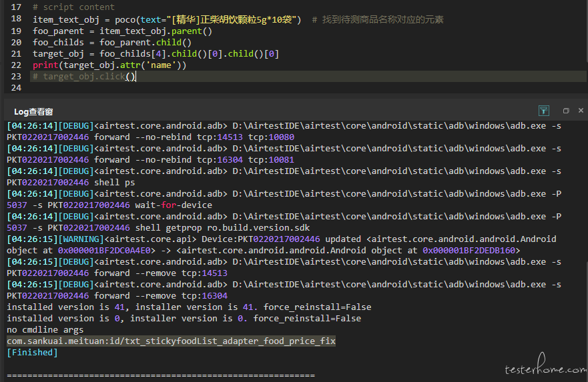Click foo_childs assignment on line 20

pyautogui.click(x=112, y=42)
